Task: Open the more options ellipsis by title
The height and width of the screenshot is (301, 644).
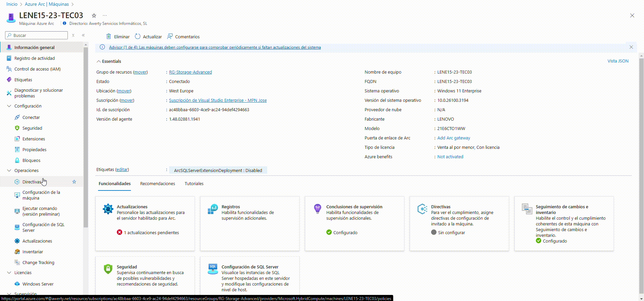Action: click(105, 15)
